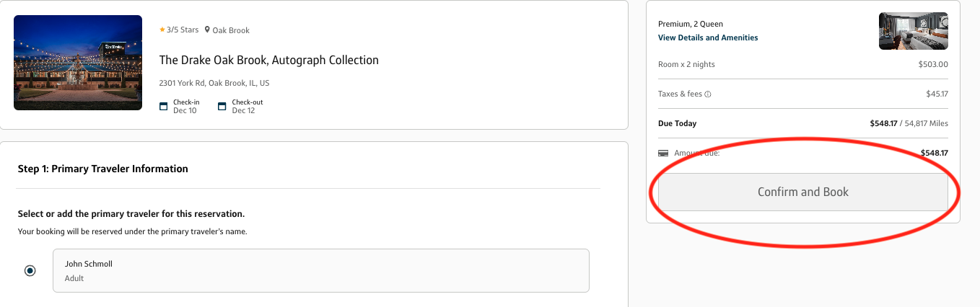980x307 pixels.
Task: Click the hotel name The Drake Oak Brook
Action: click(269, 61)
